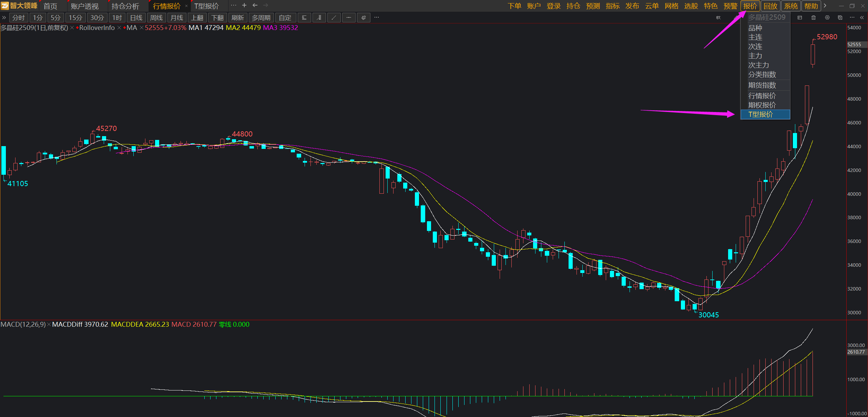Switch chart period to 周线
This screenshot has width=868, height=417.
click(156, 18)
